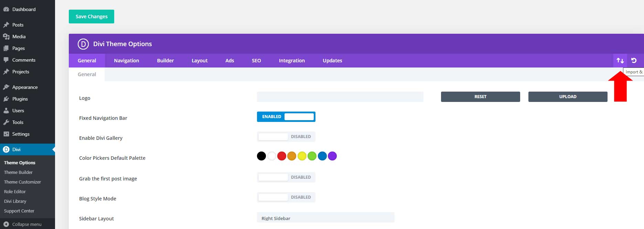
Task: Open Theme Customizer submenu link
Action: coord(22,182)
